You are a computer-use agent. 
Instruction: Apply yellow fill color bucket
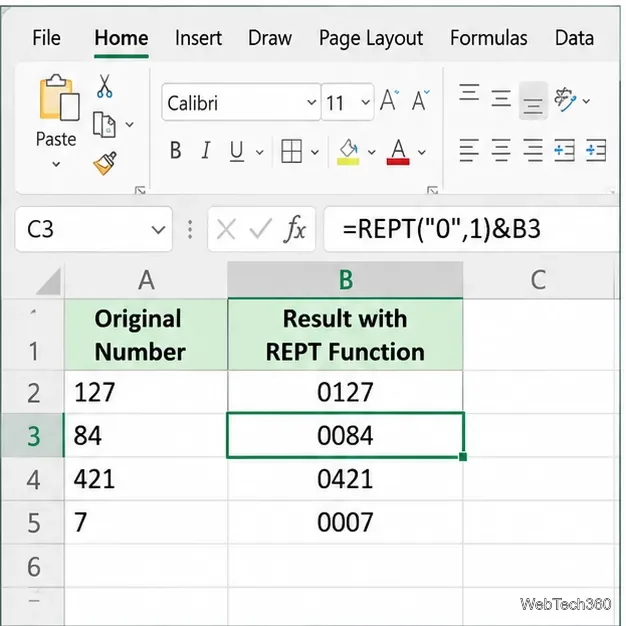pos(348,152)
